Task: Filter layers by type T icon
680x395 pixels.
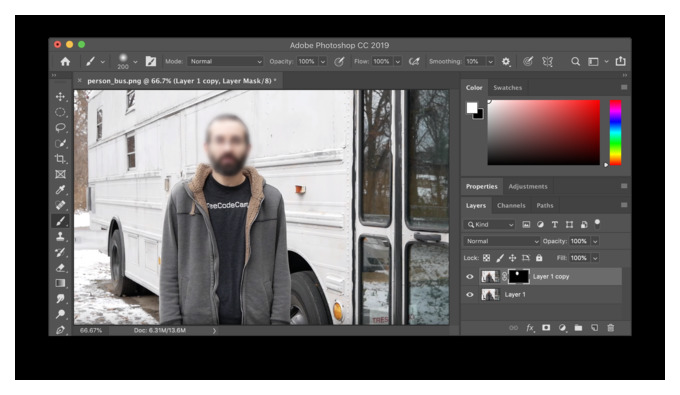Action: pos(555,224)
